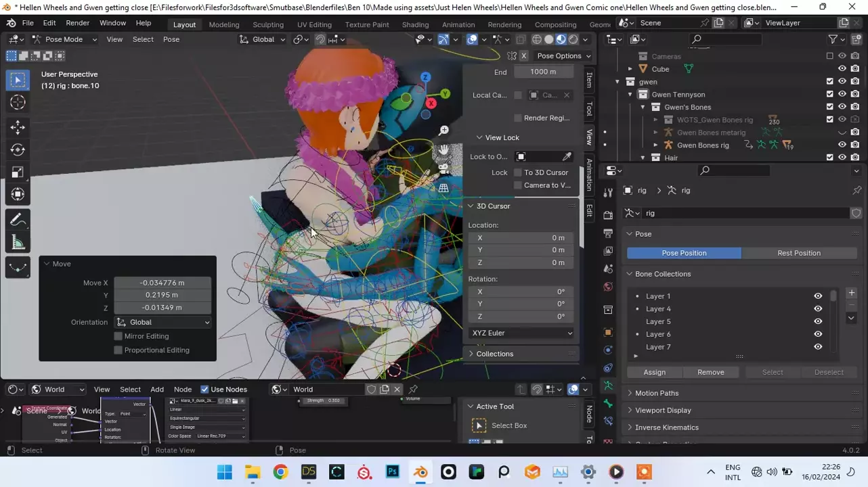Activate the Scale tool
Image resolution: width=868 pixels, height=487 pixels.
point(18,172)
